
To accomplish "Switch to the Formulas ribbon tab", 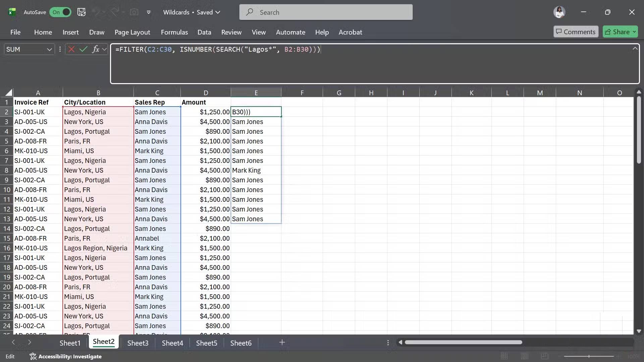I will (174, 32).
